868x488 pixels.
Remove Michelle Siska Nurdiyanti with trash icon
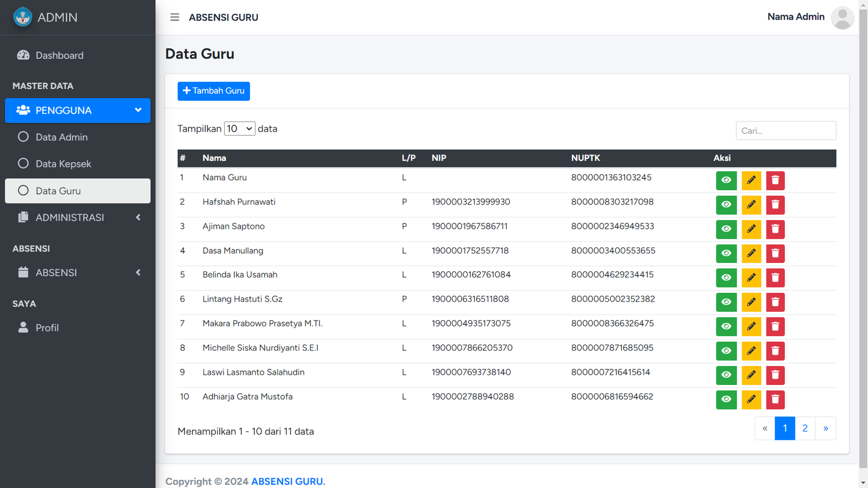tap(775, 351)
